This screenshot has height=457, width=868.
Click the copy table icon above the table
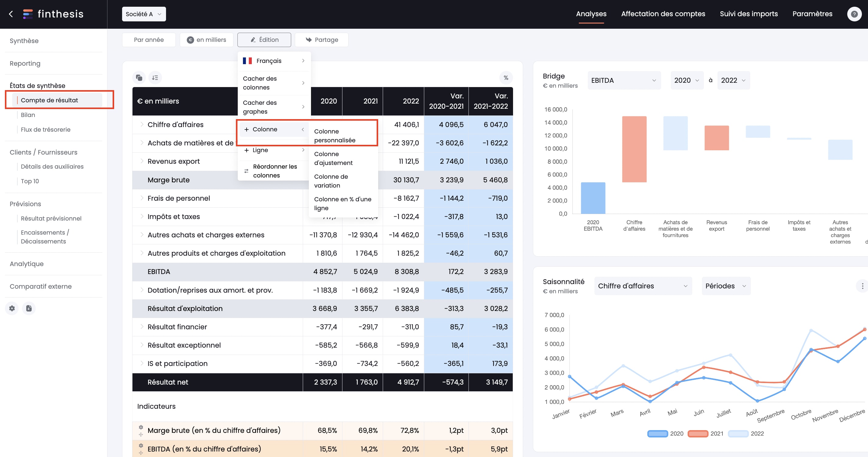click(x=139, y=78)
